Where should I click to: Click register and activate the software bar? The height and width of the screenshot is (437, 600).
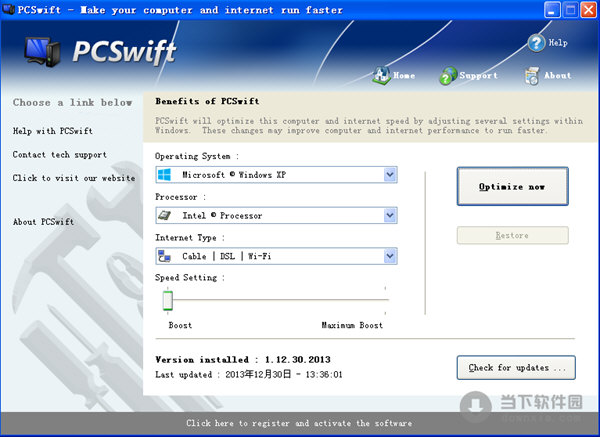pyautogui.click(x=299, y=423)
